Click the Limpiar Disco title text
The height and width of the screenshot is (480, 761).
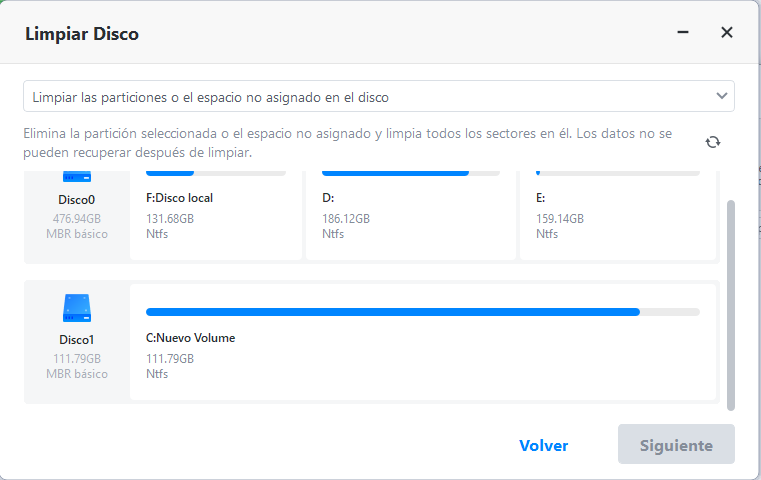tap(82, 34)
